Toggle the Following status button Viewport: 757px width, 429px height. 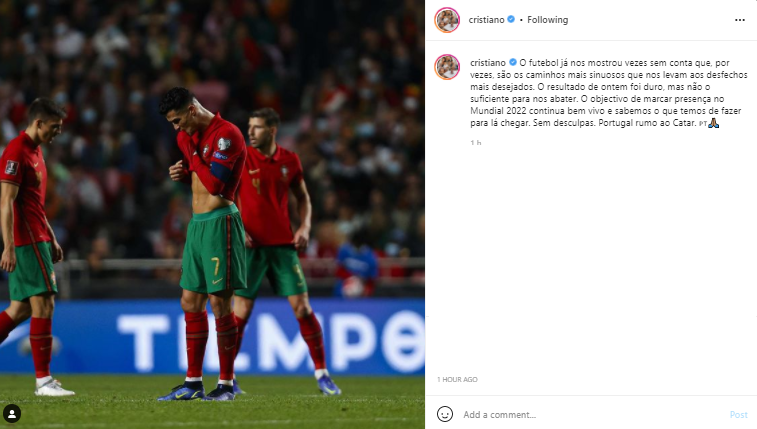pos(547,20)
